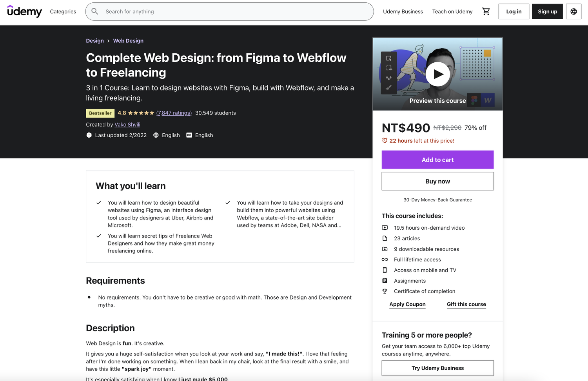Click the Sign up button
588x381 pixels.
pos(548,12)
